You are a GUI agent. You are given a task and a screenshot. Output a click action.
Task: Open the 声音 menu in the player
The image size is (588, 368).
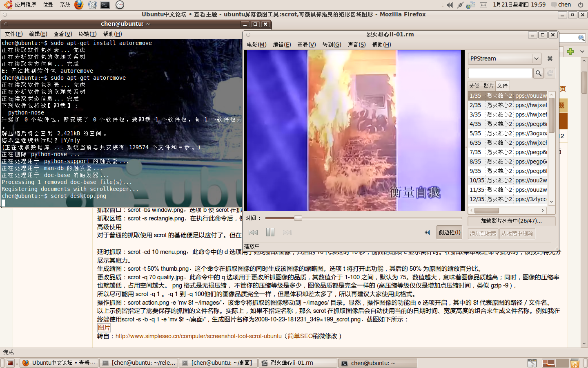(356, 45)
